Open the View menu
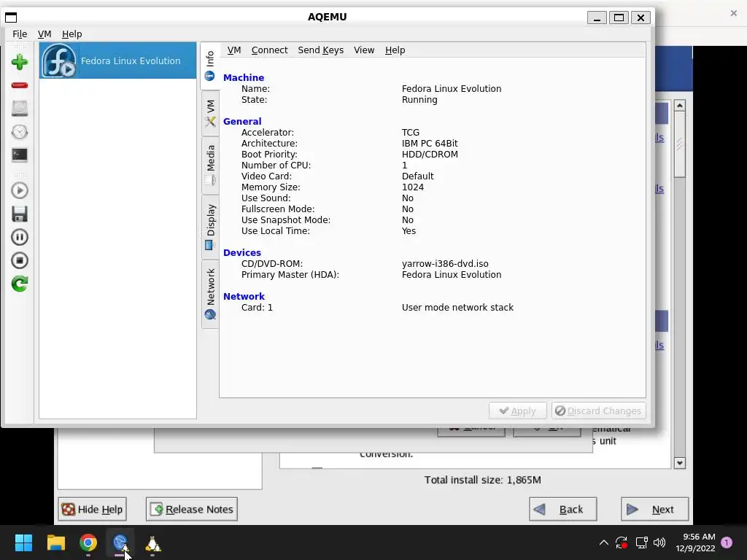The image size is (747, 560). point(364,50)
